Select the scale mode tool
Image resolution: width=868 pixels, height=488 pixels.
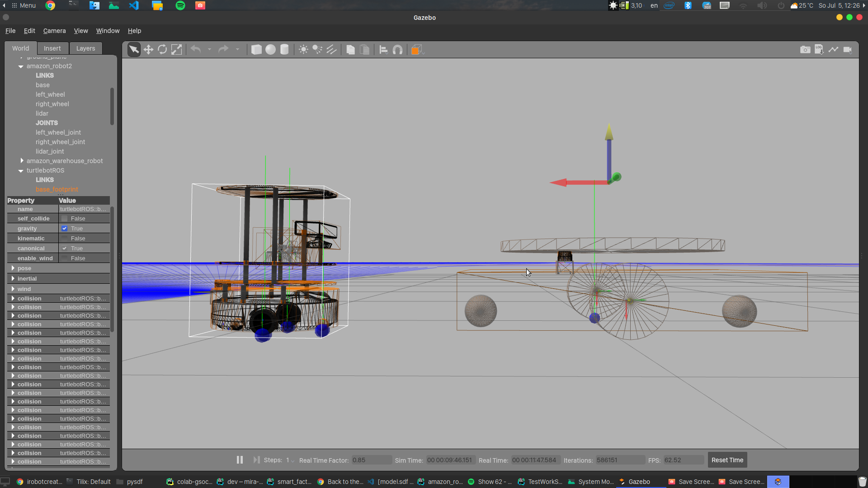click(176, 50)
